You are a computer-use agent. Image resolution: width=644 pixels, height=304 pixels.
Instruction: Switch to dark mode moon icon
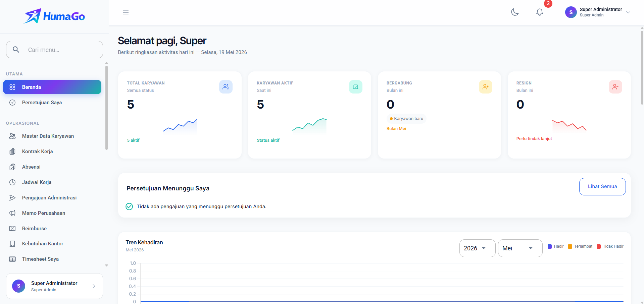(x=515, y=12)
